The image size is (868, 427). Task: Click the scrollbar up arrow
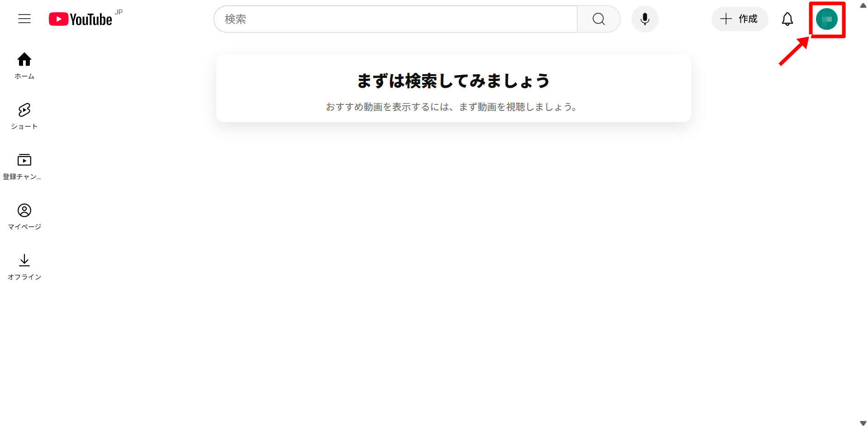pyautogui.click(x=863, y=5)
